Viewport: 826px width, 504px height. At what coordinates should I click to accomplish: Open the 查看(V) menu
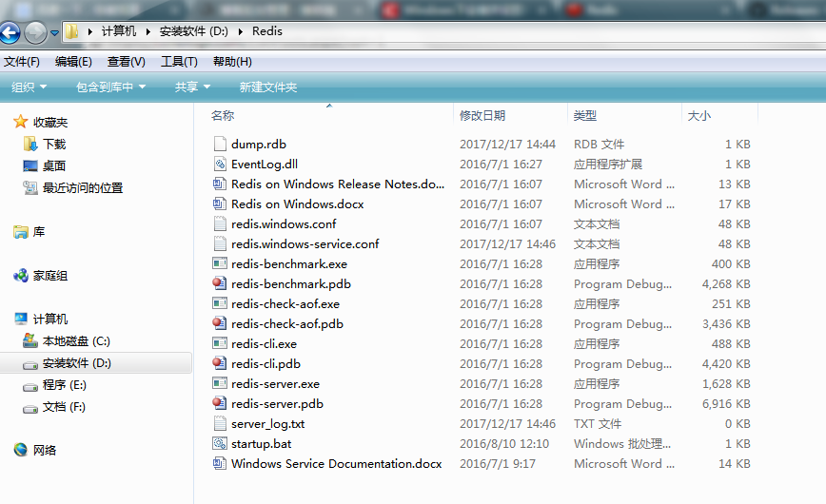tap(127, 62)
